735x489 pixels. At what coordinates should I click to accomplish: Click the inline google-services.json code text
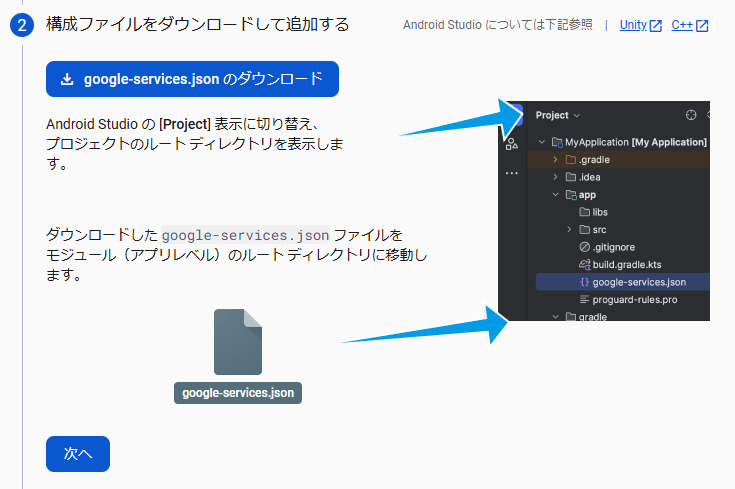coord(245,235)
